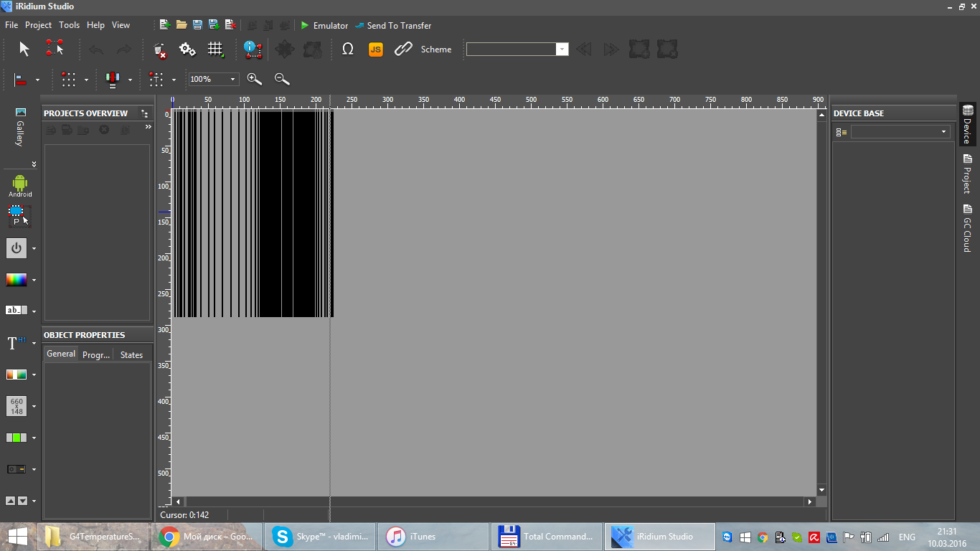Select the image tool with orange-green picture

coord(17,375)
